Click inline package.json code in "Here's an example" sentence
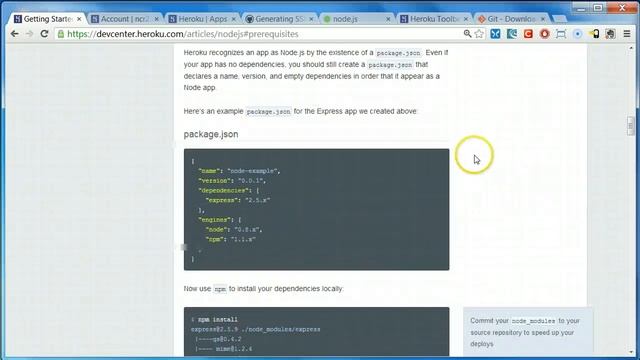This screenshot has width=640, height=360. (x=268, y=111)
